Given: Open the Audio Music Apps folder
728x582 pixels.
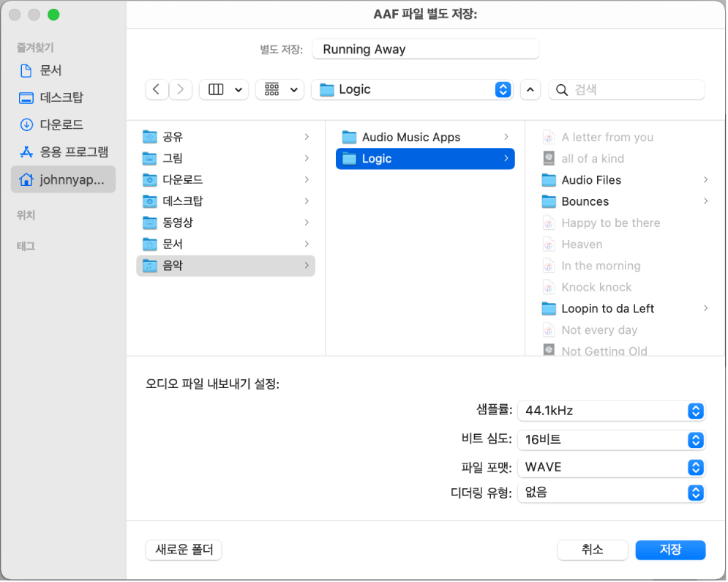Looking at the screenshot, I should click(x=425, y=137).
